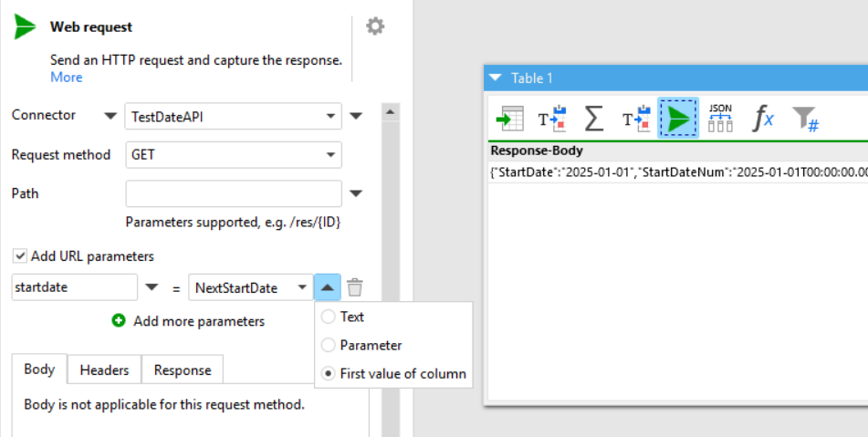Select the highlighted Web request play icon
This screenshot has height=437, width=868.
678,119
